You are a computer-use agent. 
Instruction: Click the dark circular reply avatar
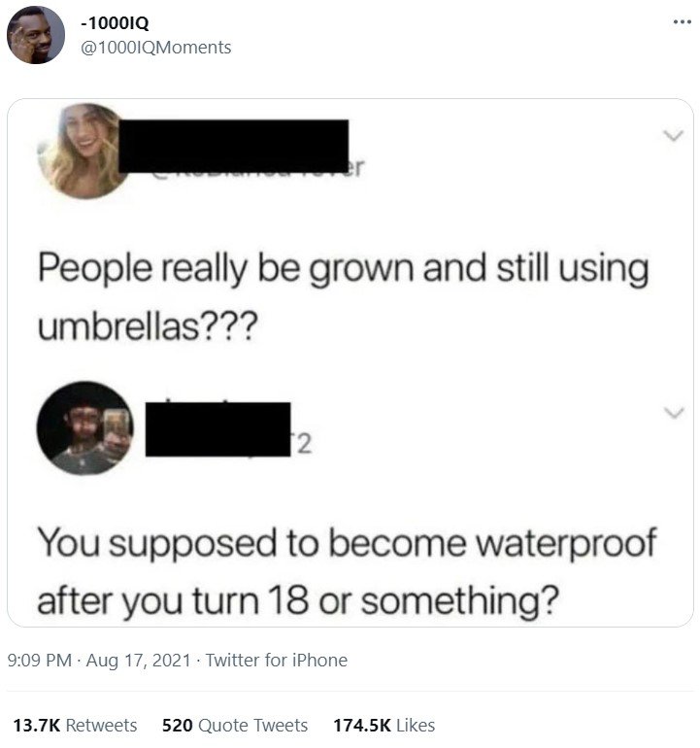tap(84, 427)
